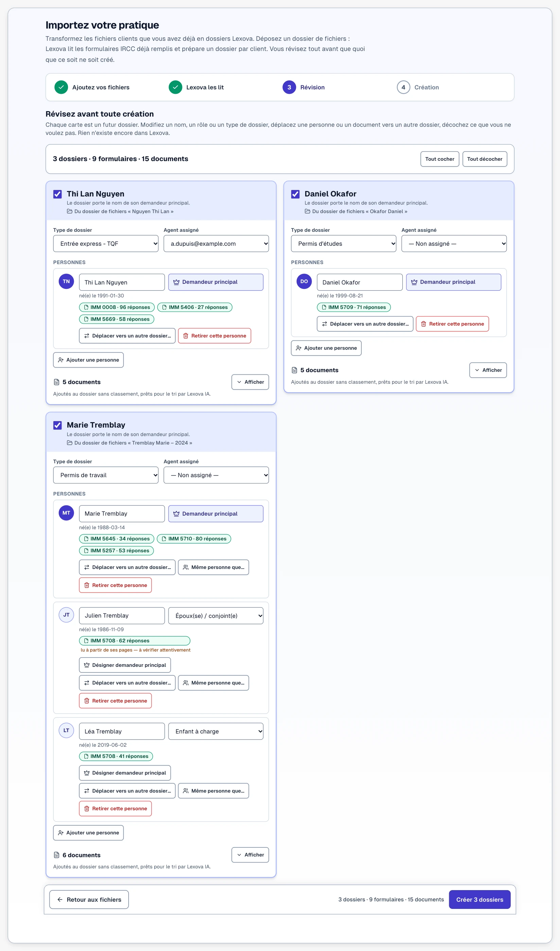
Task: Open the Permis d'études dossier type dropdown
Action: (344, 244)
